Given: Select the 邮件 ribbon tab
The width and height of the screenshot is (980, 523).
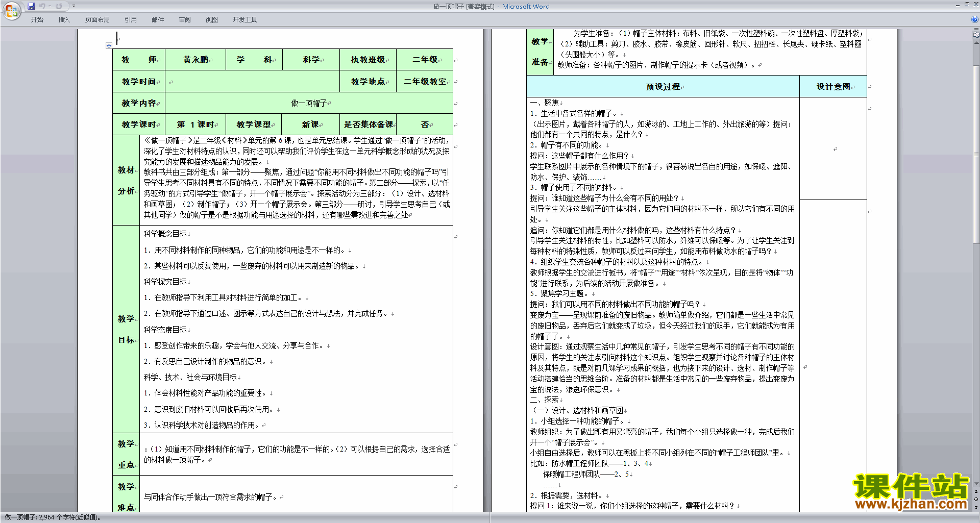Looking at the screenshot, I should click(158, 19).
